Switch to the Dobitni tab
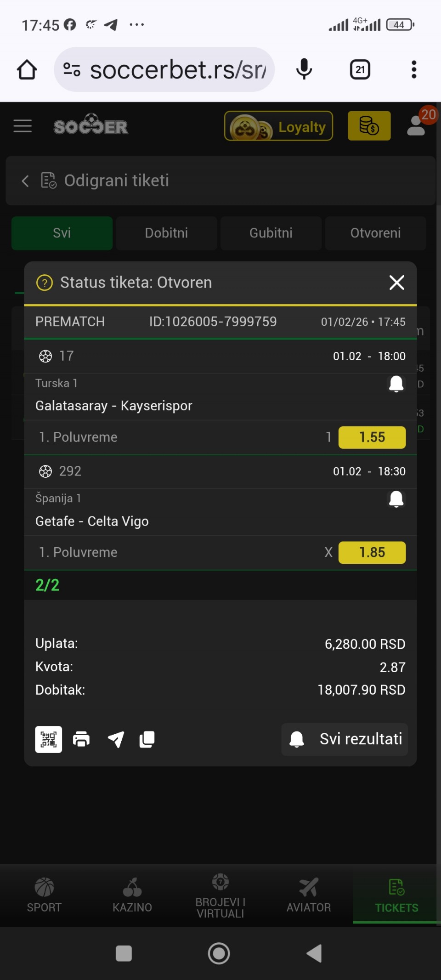The height and width of the screenshot is (980, 441). click(166, 233)
